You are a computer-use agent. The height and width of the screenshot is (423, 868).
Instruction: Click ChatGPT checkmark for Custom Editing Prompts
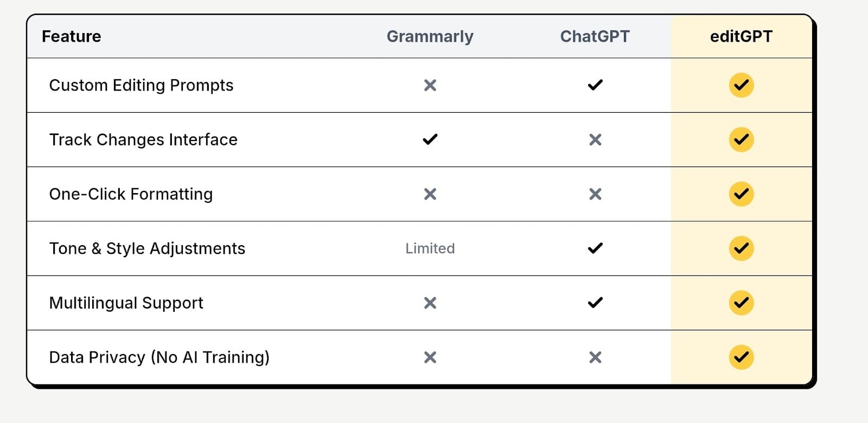pos(595,85)
